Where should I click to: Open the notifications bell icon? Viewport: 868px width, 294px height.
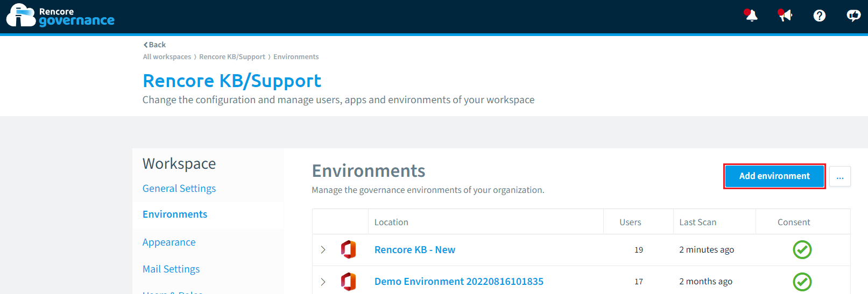point(751,16)
